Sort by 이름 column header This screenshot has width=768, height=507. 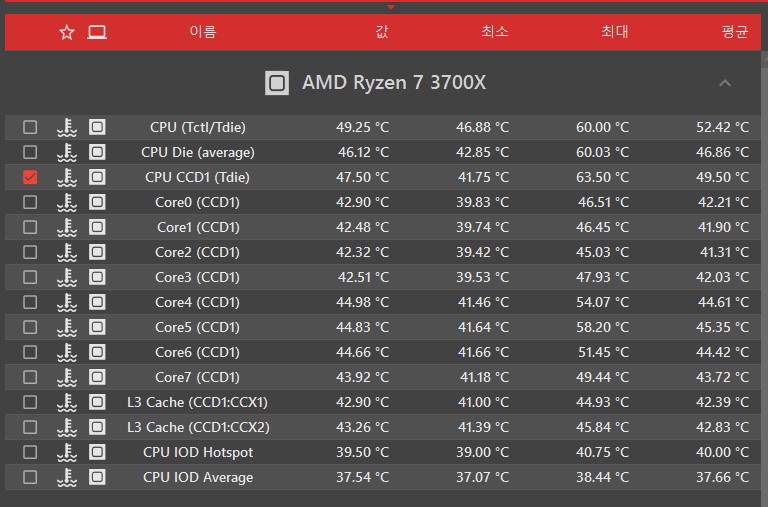click(203, 32)
